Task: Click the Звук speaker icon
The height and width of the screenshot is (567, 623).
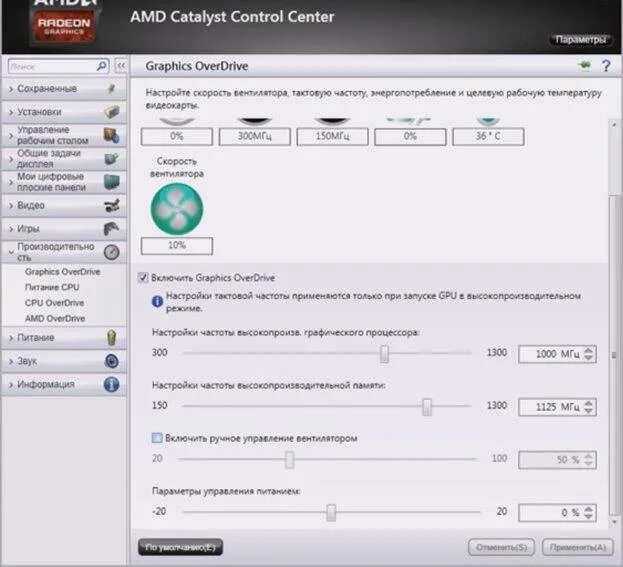Action: coord(112,361)
